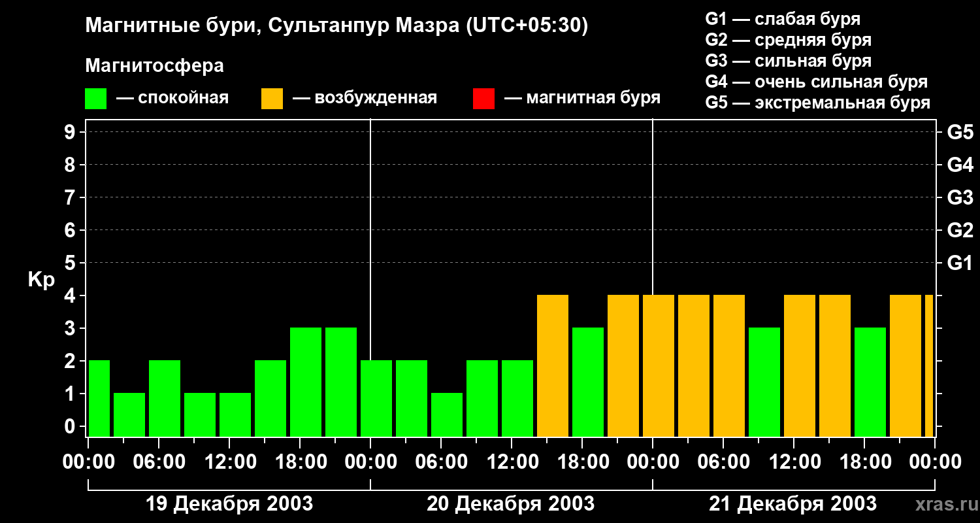Click the '— возбужденная' legend label
The height and width of the screenshot is (523, 980).
365,98
